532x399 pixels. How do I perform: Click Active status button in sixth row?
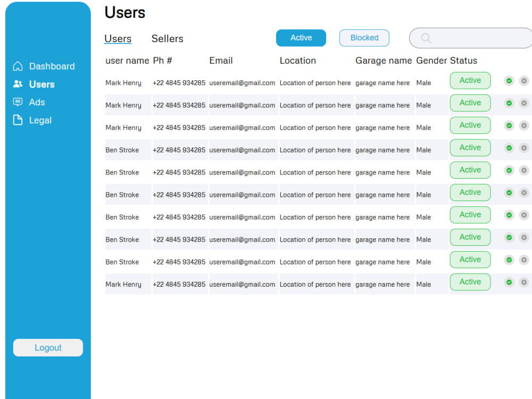point(470,193)
